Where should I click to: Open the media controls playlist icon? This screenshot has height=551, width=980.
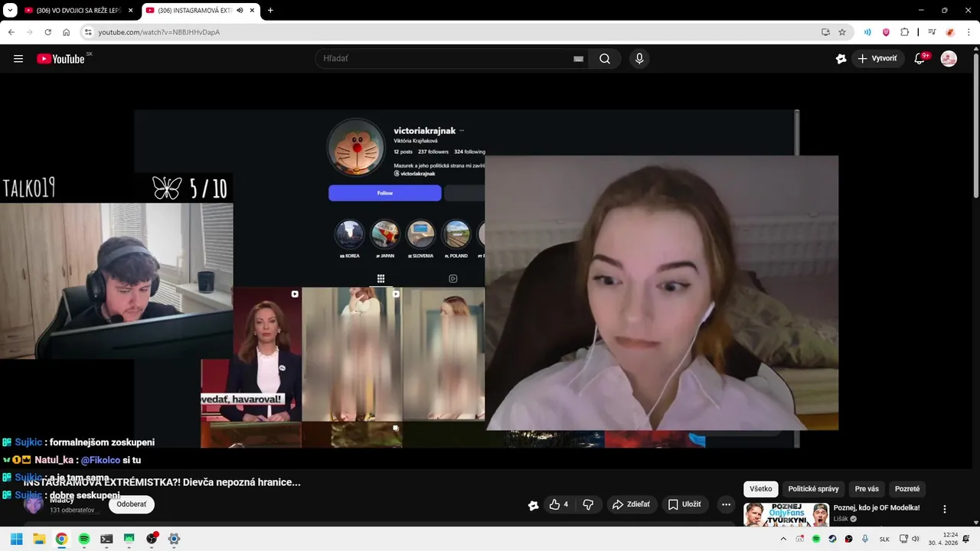click(x=932, y=32)
